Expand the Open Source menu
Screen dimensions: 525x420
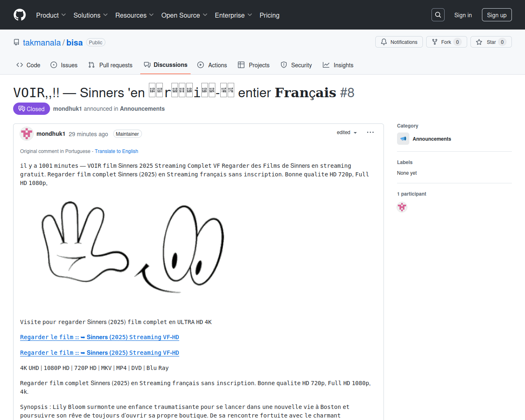[185, 15]
